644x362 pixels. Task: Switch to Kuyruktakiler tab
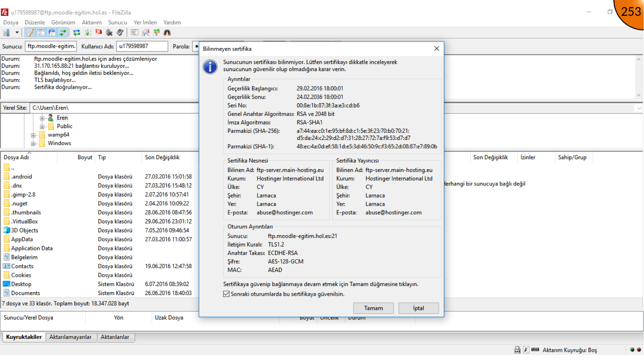24,337
